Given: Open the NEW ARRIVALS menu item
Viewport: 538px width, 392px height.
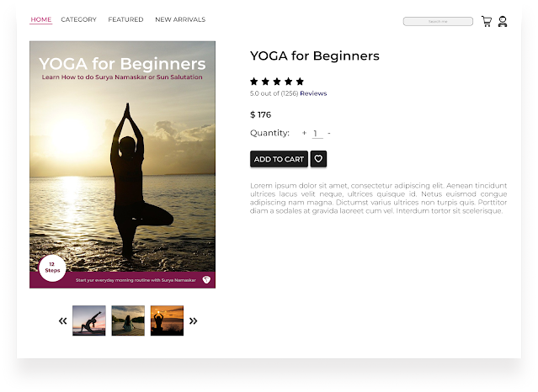Looking at the screenshot, I should (180, 19).
